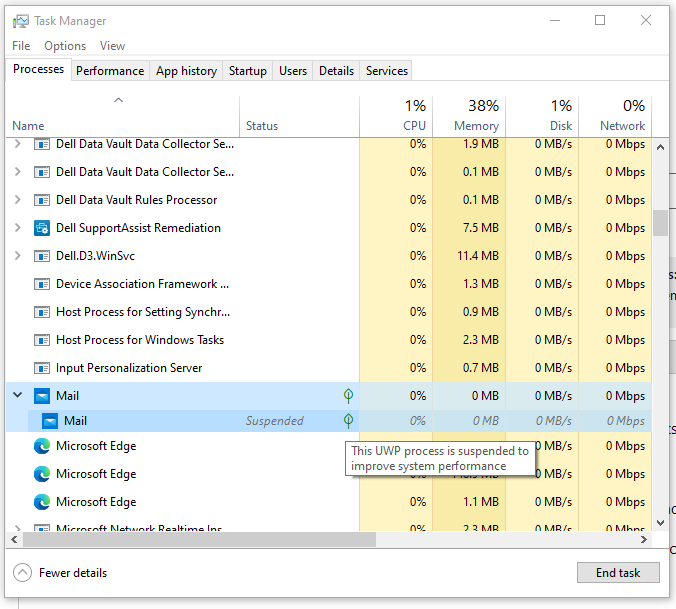This screenshot has width=676, height=609.
Task: Click the Dell Data Vault Rules Processor icon
Action: tap(42, 200)
